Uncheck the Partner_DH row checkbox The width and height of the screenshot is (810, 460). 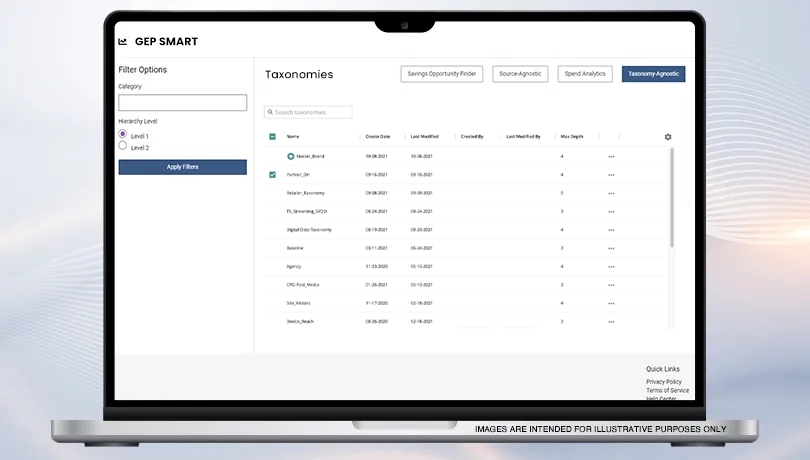coord(272,175)
